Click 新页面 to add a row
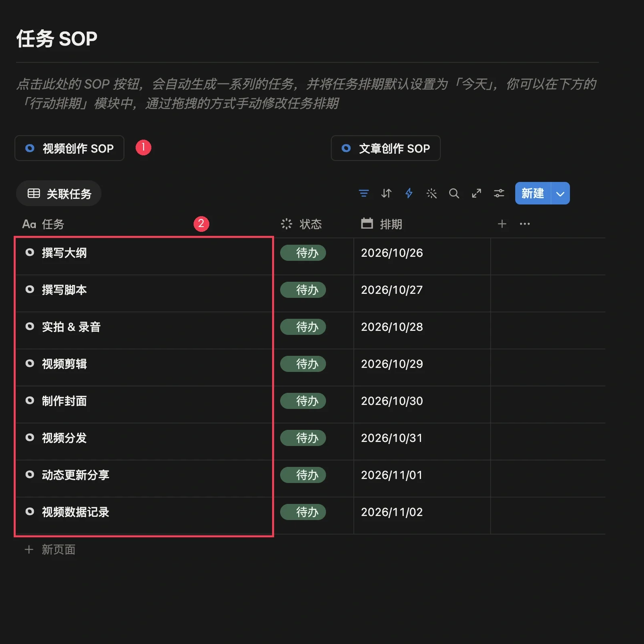 [x=50, y=549]
